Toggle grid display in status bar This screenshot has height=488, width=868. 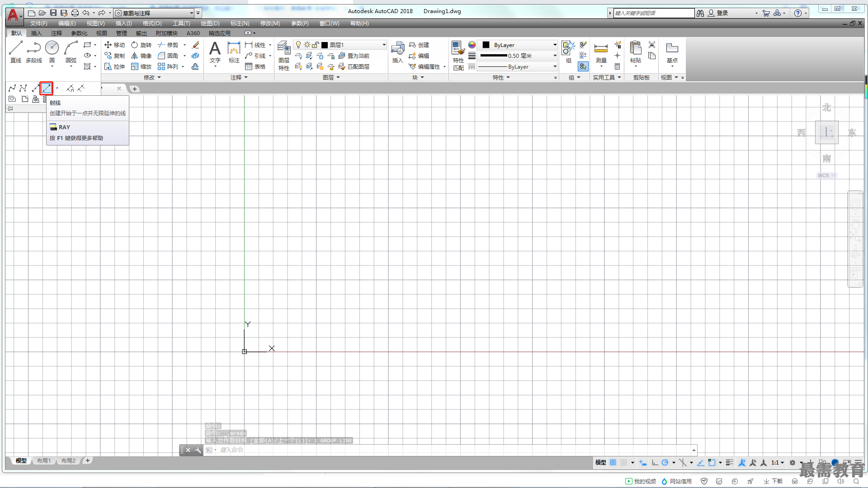(613, 462)
